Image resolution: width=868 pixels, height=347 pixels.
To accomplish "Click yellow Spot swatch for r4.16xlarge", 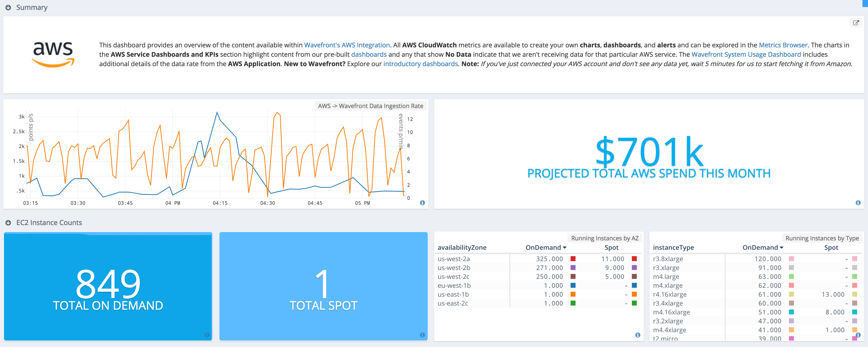I will coord(854,294).
